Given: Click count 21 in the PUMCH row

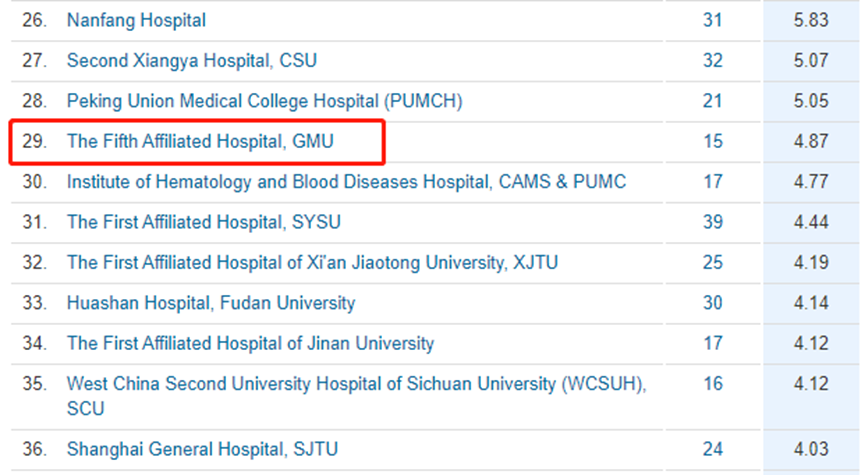Looking at the screenshot, I should [712, 101].
